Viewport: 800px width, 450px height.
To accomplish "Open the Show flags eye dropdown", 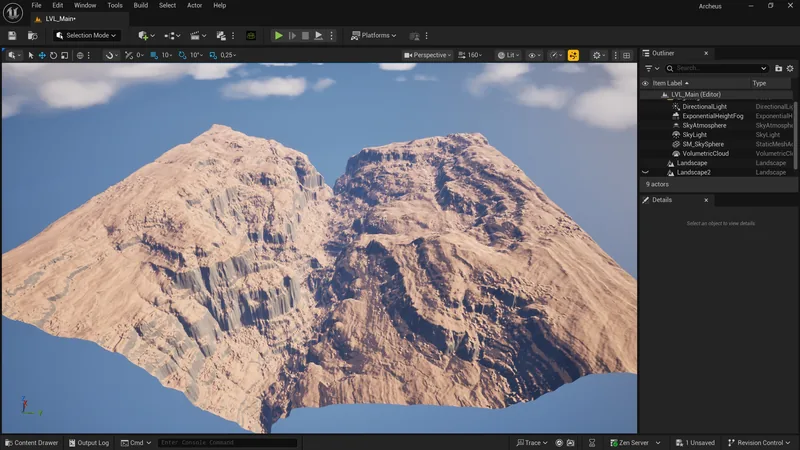I will point(534,55).
